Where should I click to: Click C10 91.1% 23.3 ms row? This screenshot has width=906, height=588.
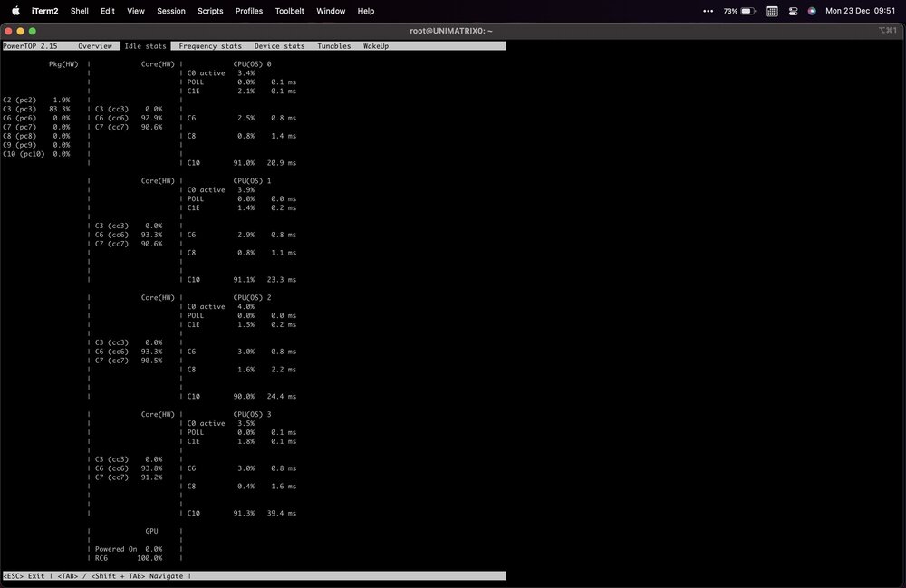point(242,280)
